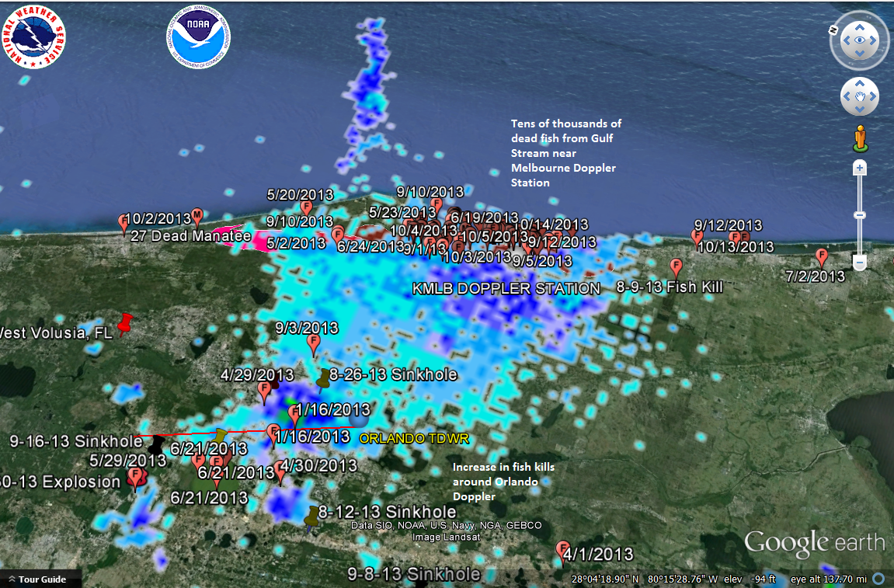Image resolution: width=894 pixels, height=588 pixels.
Task: Click the look-up arrow on the eye compass
Action: click(x=858, y=26)
